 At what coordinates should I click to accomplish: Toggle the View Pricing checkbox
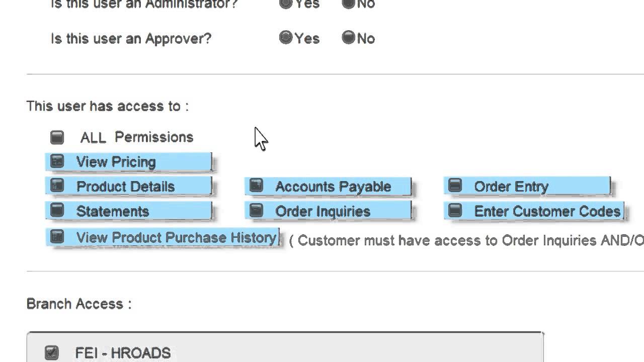[x=57, y=162]
